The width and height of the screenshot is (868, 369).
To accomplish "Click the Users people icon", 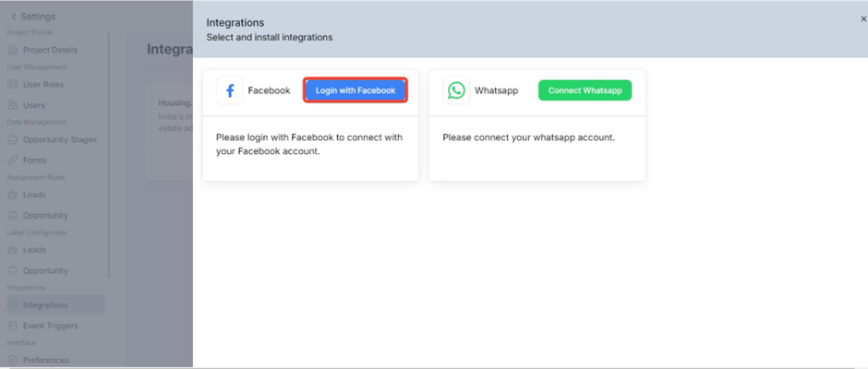I will (x=13, y=104).
